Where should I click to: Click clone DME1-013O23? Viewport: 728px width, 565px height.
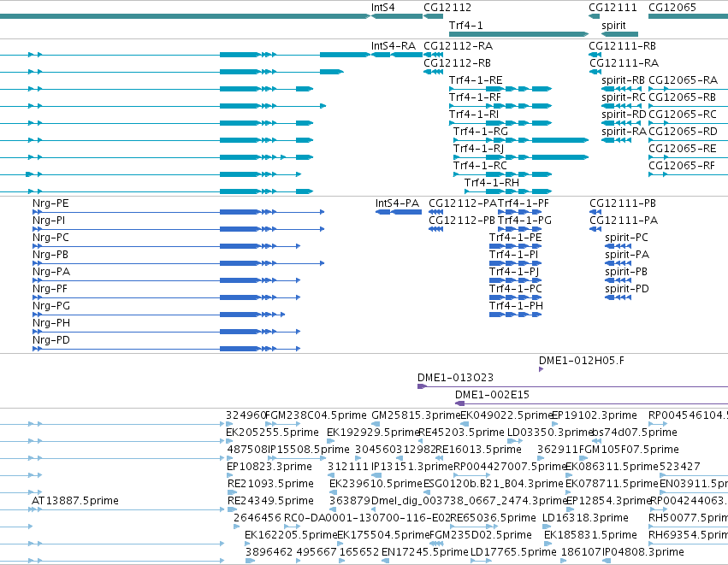click(455, 378)
